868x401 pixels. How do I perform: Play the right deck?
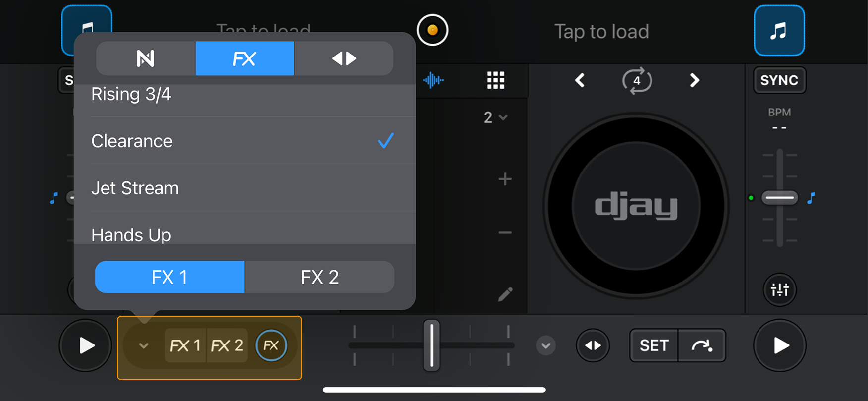point(780,345)
